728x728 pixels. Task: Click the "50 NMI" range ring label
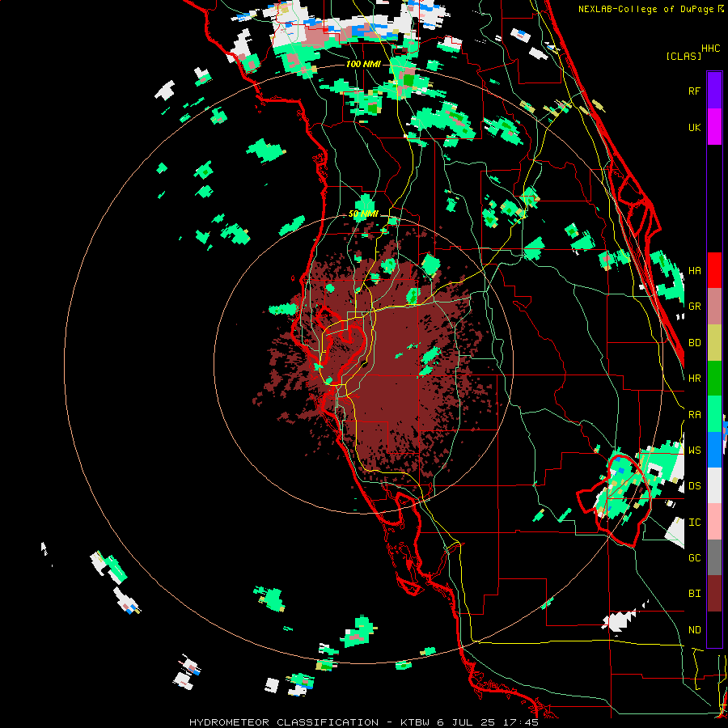coord(363,214)
